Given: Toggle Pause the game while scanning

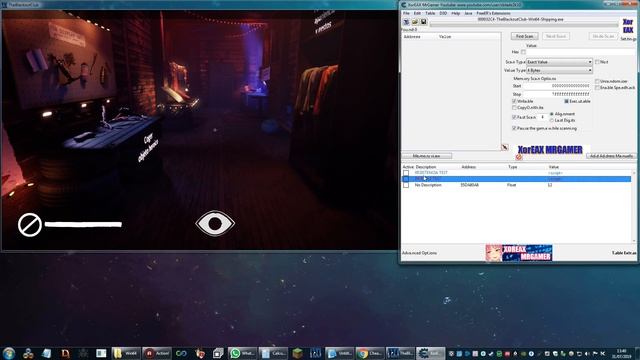Looking at the screenshot, I should (514, 128).
